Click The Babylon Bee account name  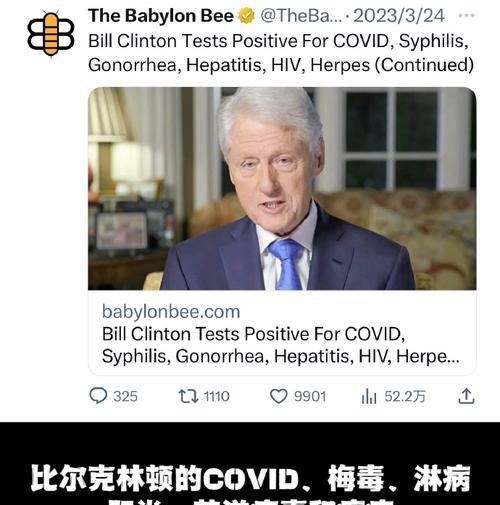click(161, 16)
